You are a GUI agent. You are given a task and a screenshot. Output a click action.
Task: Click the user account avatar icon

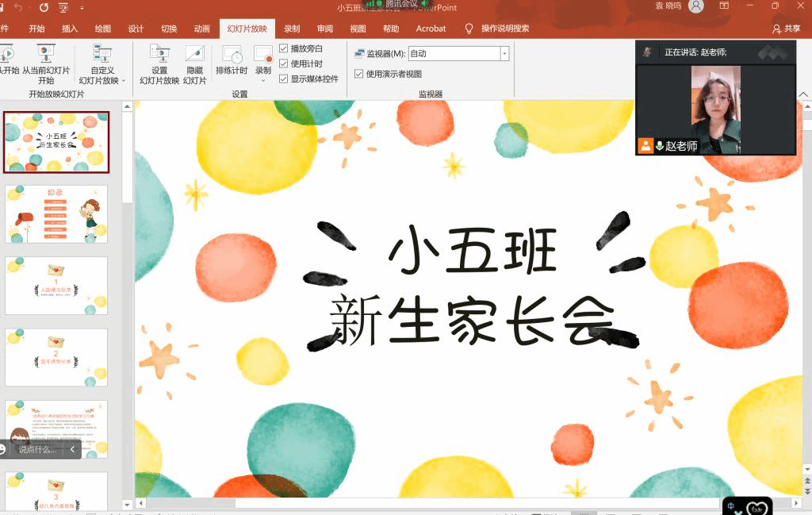[x=696, y=6]
